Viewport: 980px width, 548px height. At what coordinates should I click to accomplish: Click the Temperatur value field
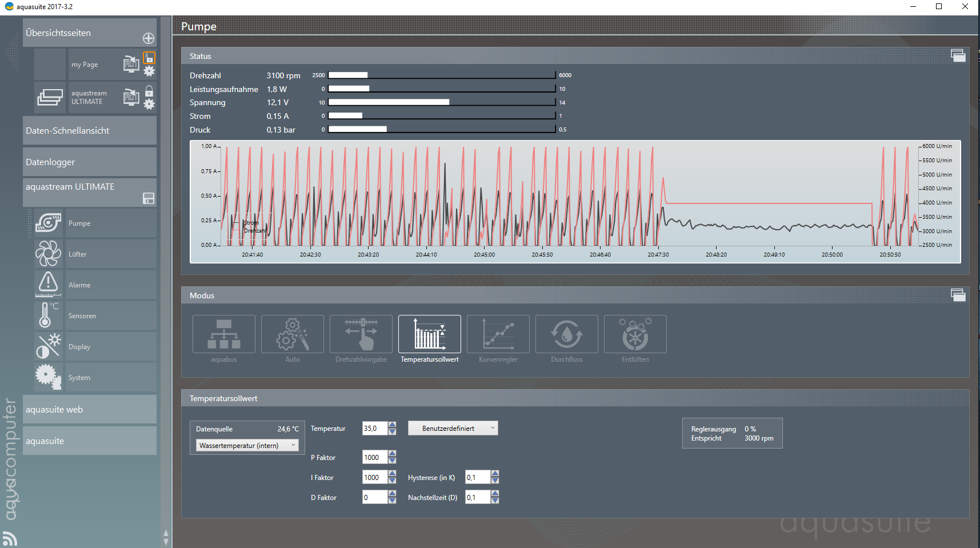(375, 428)
